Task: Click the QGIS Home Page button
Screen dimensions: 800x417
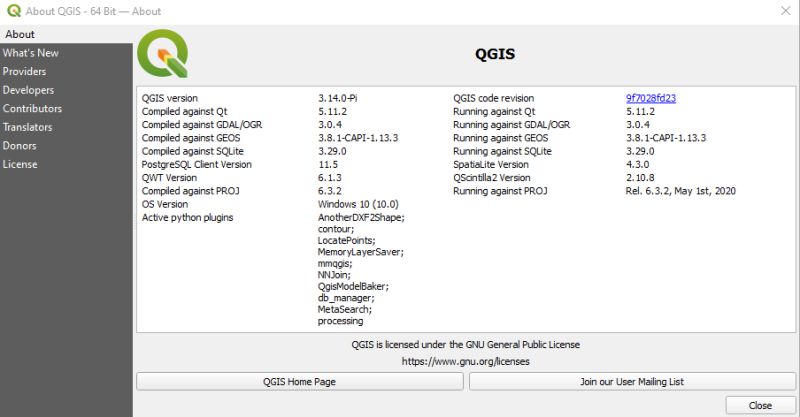Action: 299,381
